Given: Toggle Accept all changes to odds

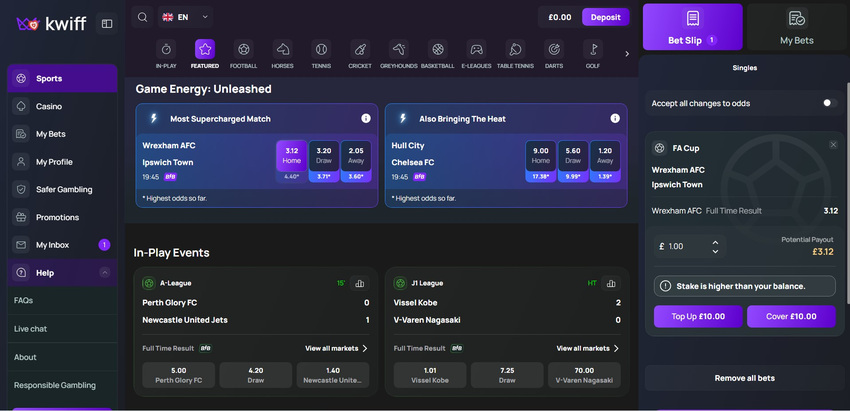Looking at the screenshot, I should [x=829, y=103].
